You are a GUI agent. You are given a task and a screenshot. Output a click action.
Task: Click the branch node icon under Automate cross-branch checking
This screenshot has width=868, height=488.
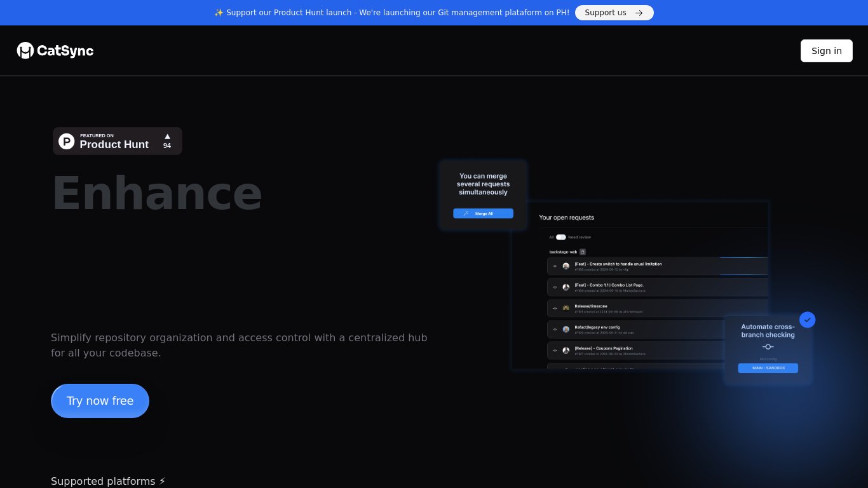[768, 347]
